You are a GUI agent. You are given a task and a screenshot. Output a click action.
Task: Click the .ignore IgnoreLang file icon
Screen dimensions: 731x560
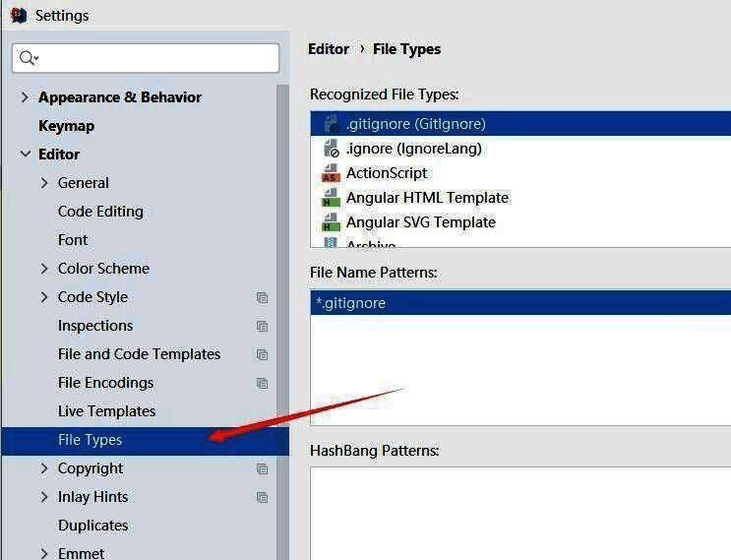coord(331,149)
